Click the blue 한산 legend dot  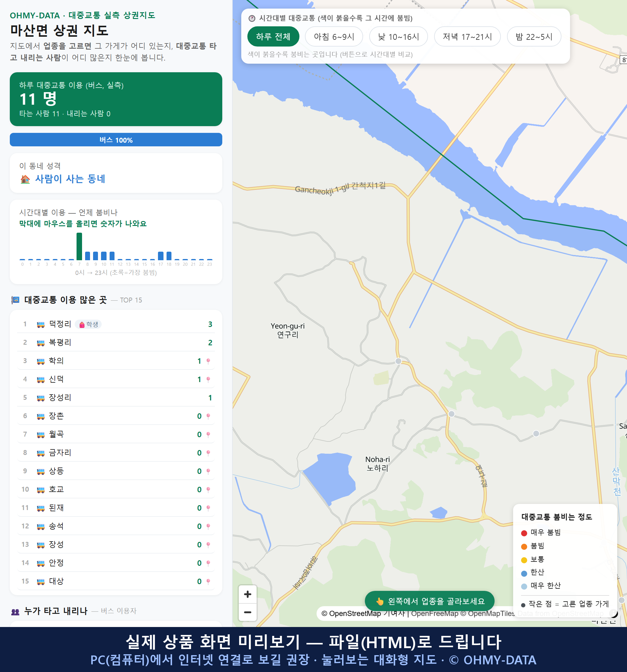524,573
